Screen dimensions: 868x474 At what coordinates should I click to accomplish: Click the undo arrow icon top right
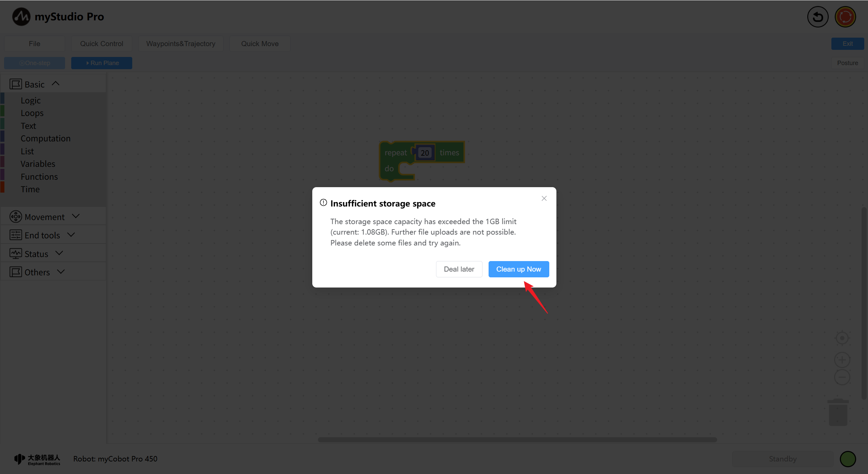[817, 17]
